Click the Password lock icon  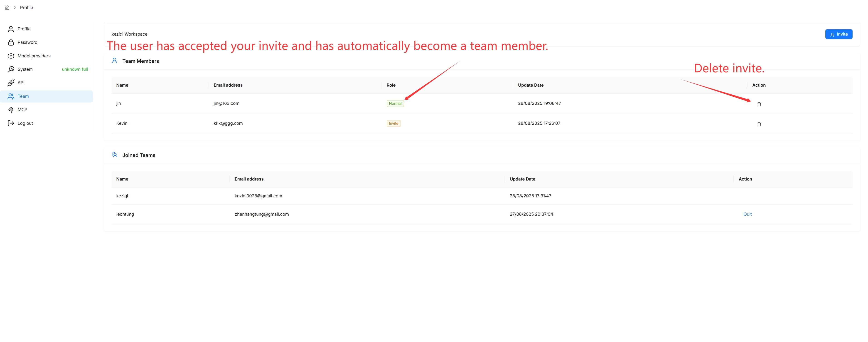click(x=11, y=42)
